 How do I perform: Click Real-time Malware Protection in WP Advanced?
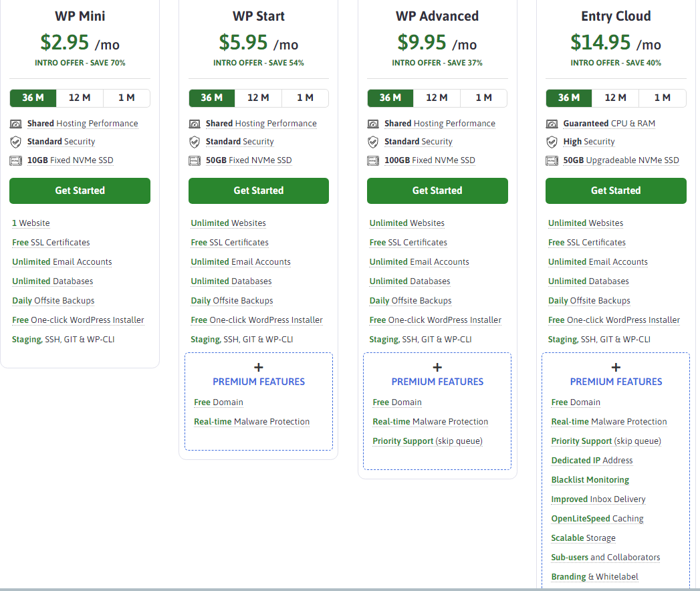431,422
